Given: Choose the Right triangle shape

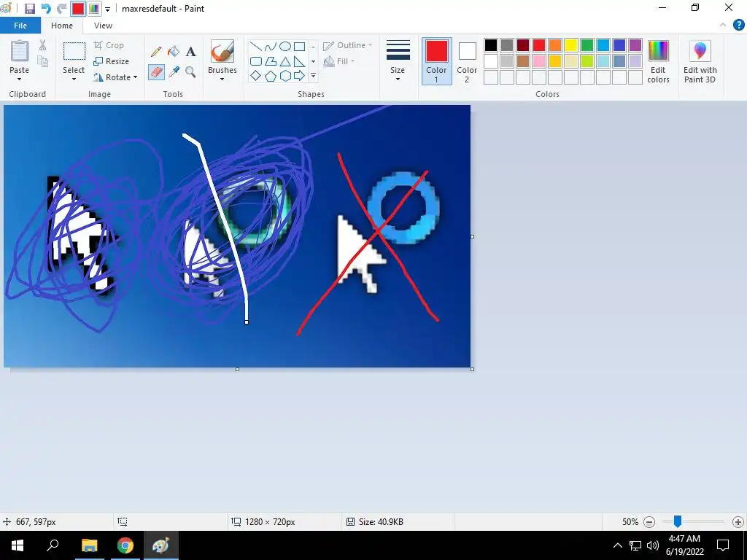Looking at the screenshot, I should point(300,61).
